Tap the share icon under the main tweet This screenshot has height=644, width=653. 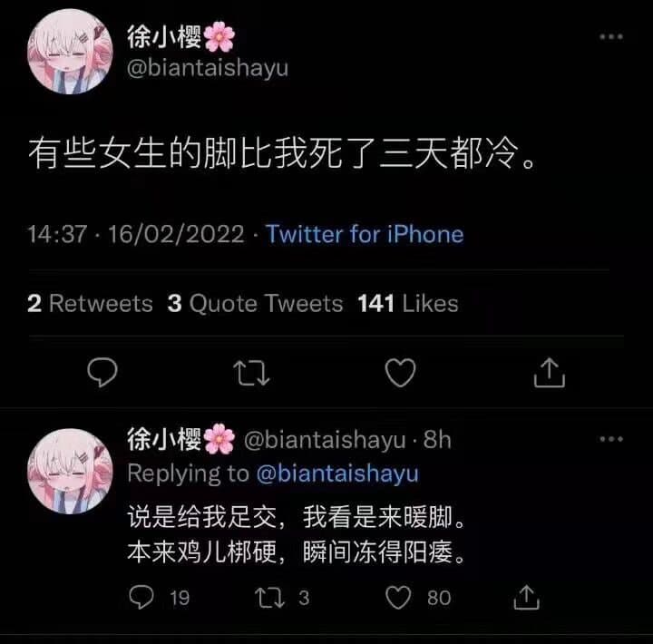coord(550,372)
